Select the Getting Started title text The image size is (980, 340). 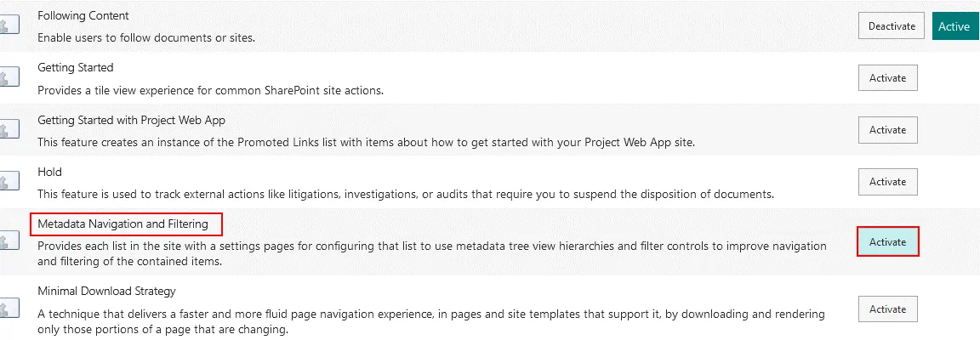click(x=76, y=67)
